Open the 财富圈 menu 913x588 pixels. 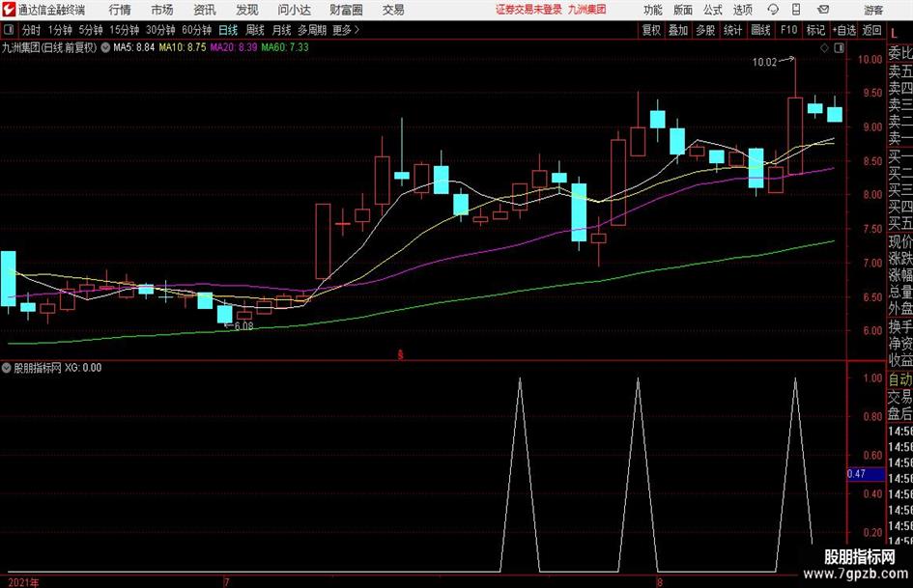tap(346, 10)
